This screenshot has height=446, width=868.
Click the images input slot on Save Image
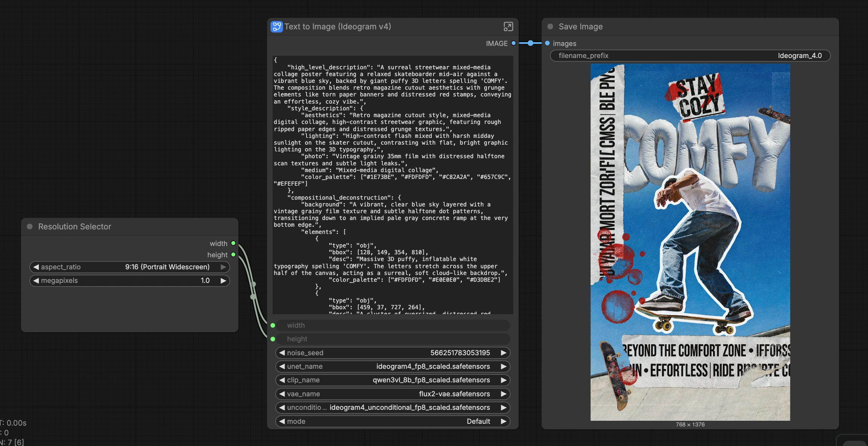click(x=547, y=43)
